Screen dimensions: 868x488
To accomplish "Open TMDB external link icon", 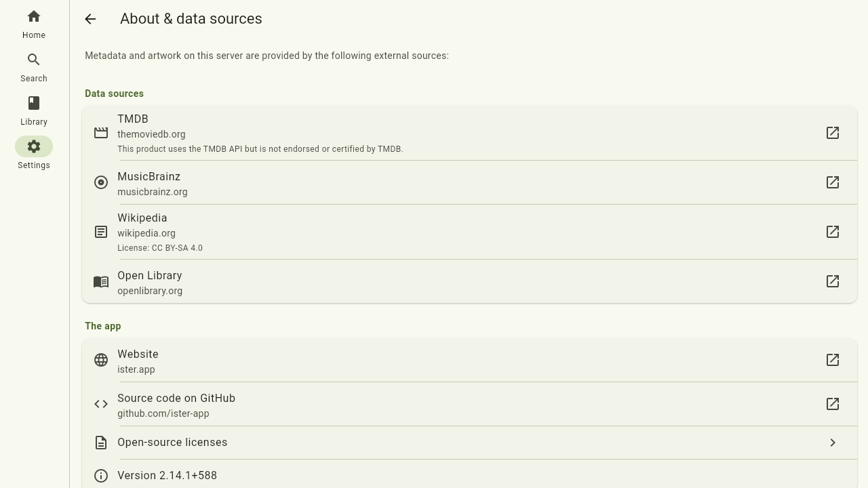I will coord(833,133).
